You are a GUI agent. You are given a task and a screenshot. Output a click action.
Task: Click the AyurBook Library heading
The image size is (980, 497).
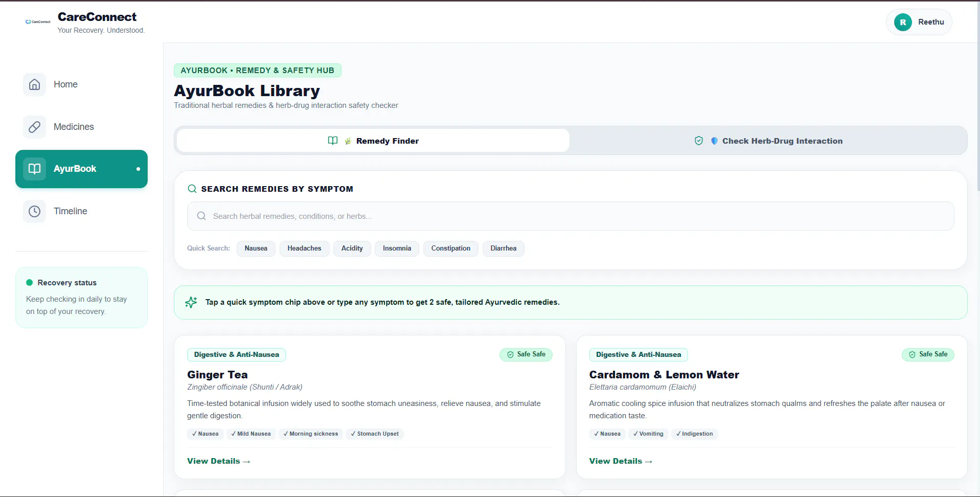(247, 91)
